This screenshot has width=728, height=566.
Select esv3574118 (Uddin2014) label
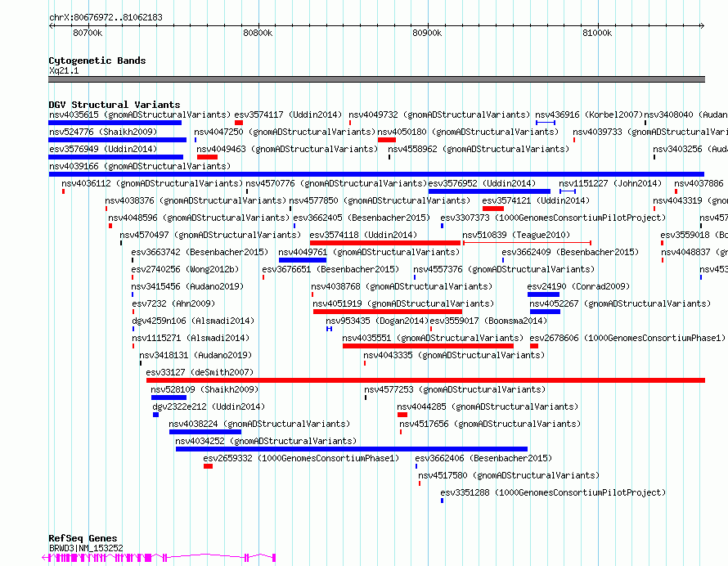tap(363, 235)
